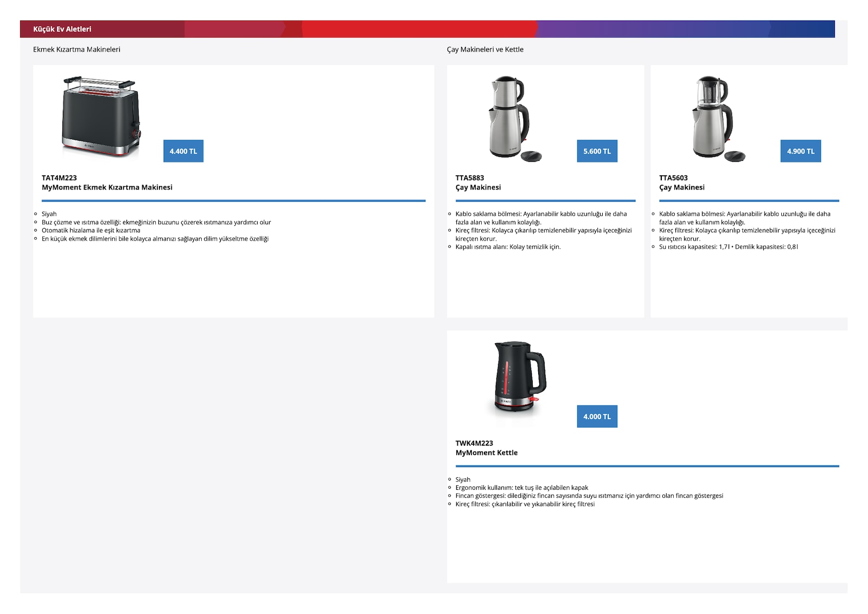Click the TTA5883 model code
The height and width of the screenshot is (614, 868).
click(470, 178)
